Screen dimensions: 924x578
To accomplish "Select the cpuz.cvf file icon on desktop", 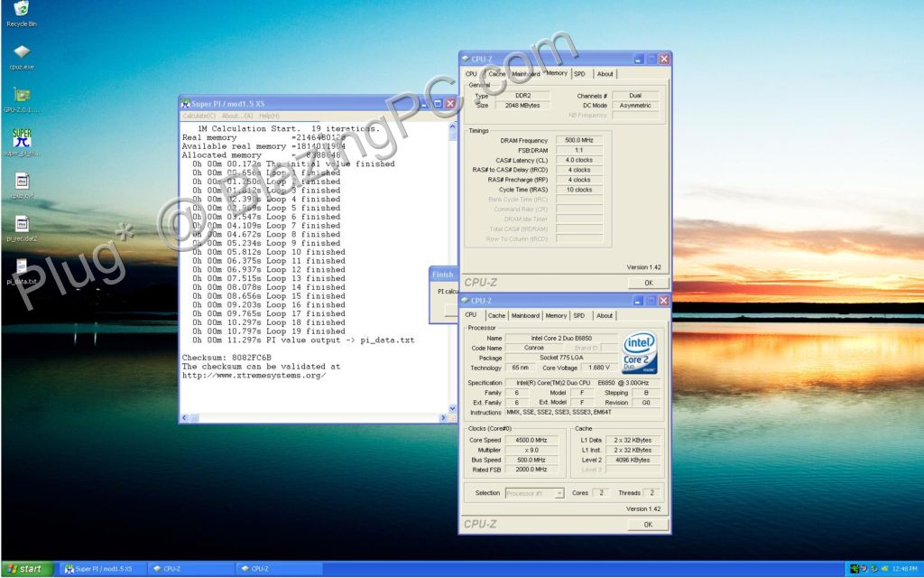I will tap(22, 181).
